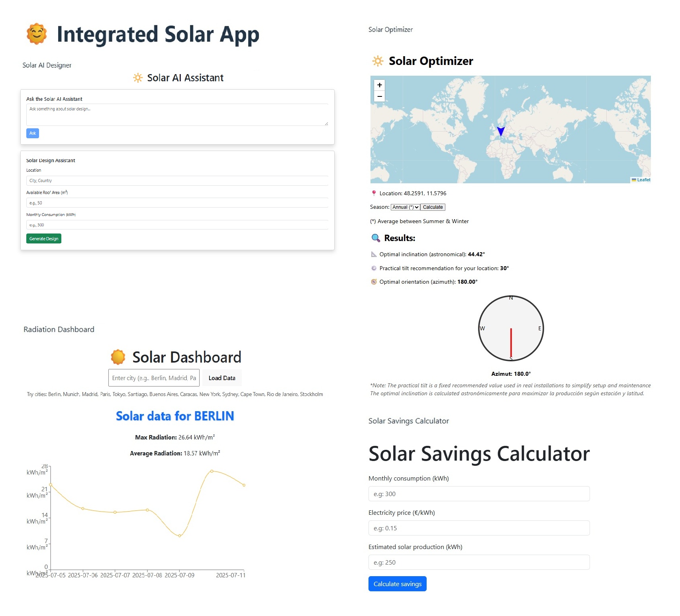Zoom out on the map using the minus control
Viewport: 680px width, 616px height.
(379, 96)
